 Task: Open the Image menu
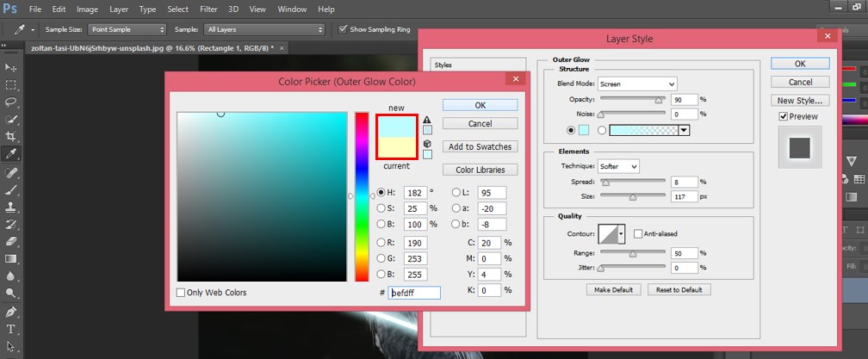87,9
